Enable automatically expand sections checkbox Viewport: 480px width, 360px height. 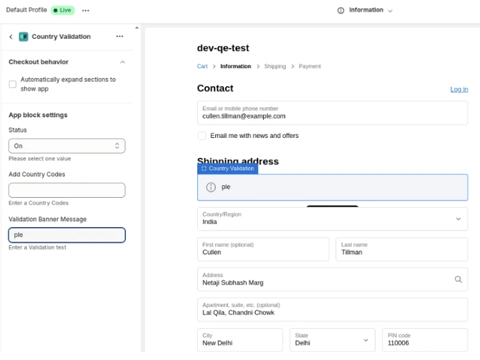[13, 84]
